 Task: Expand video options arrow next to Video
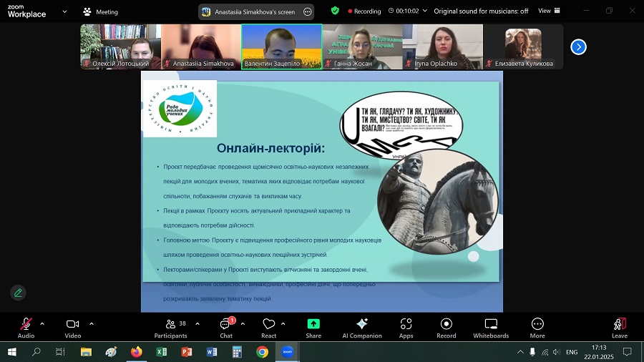(92, 323)
